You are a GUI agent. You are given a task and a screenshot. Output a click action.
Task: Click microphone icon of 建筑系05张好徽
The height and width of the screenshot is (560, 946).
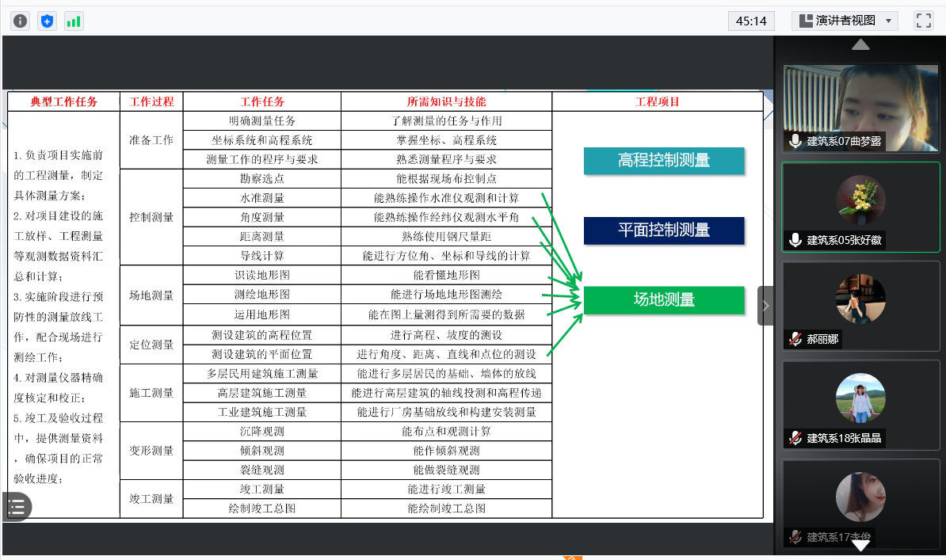(795, 240)
